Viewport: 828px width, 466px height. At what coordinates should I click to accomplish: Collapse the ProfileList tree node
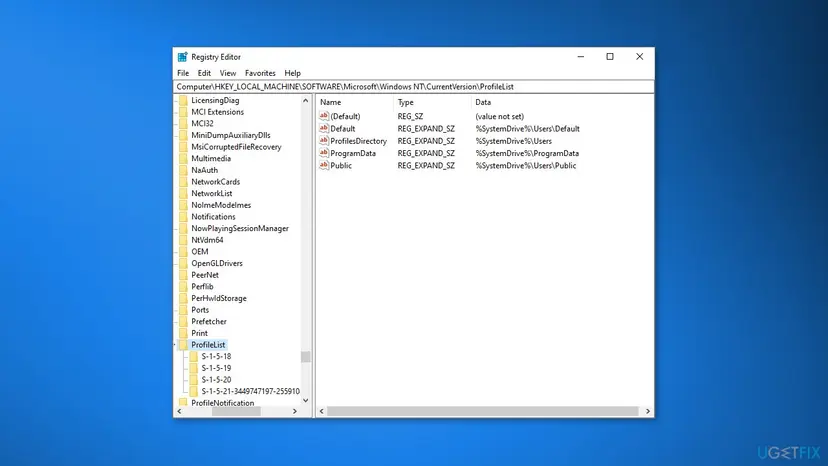click(175, 344)
